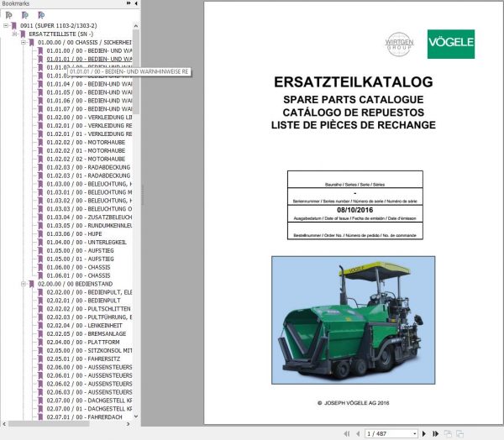Open bookmark 01.03.05 / 00 RUNDUMKENNLEU
Screen dimensions: 504x440
[89, 226]
